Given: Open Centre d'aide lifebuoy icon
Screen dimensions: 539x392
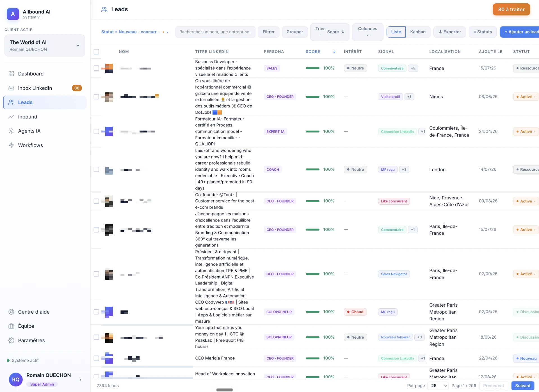Looking at the screenshot, I should tap(11, 312).
